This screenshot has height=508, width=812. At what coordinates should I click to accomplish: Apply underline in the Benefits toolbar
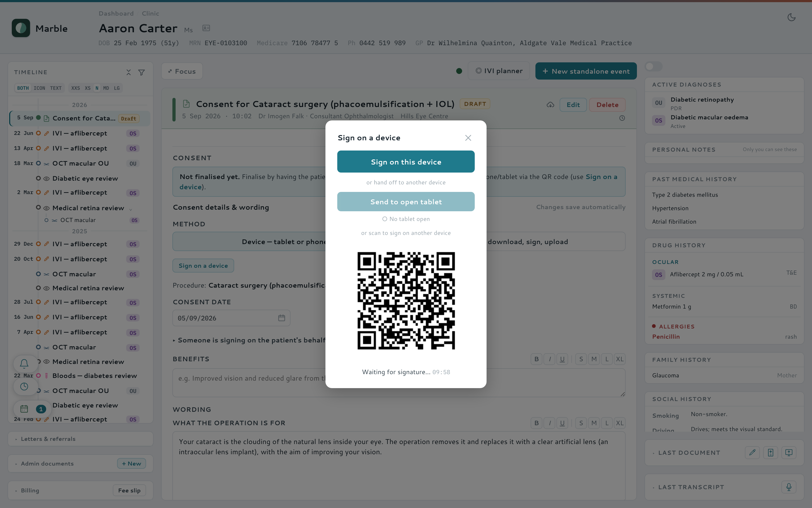pos(562,359)
